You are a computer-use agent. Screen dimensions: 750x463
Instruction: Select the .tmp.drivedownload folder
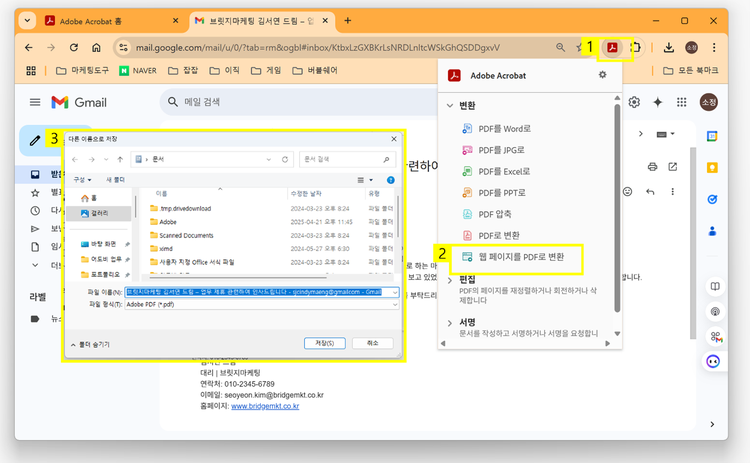tap(185, 209)
